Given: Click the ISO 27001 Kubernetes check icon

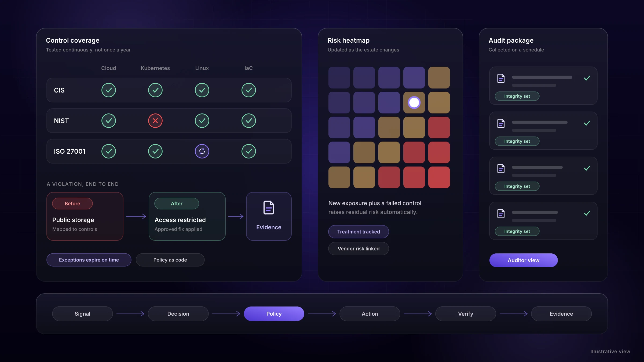Looking at the screenshot, I should (x=155, y=151).
